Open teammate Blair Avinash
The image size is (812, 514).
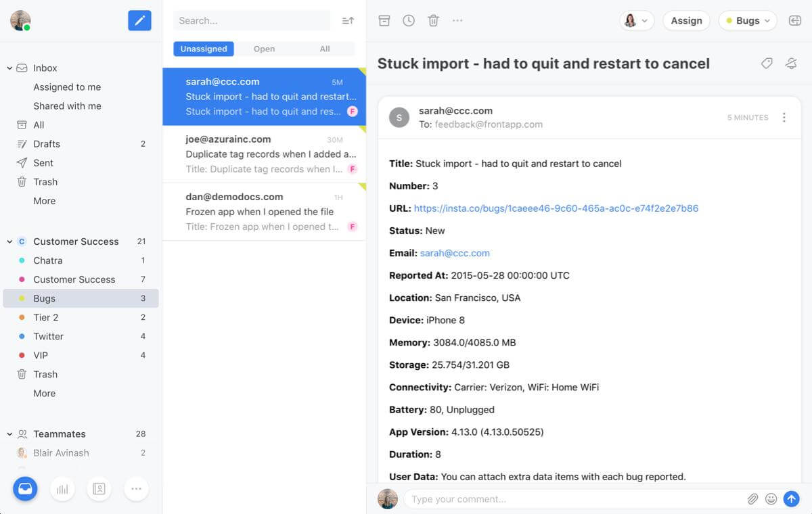[81, 453]
